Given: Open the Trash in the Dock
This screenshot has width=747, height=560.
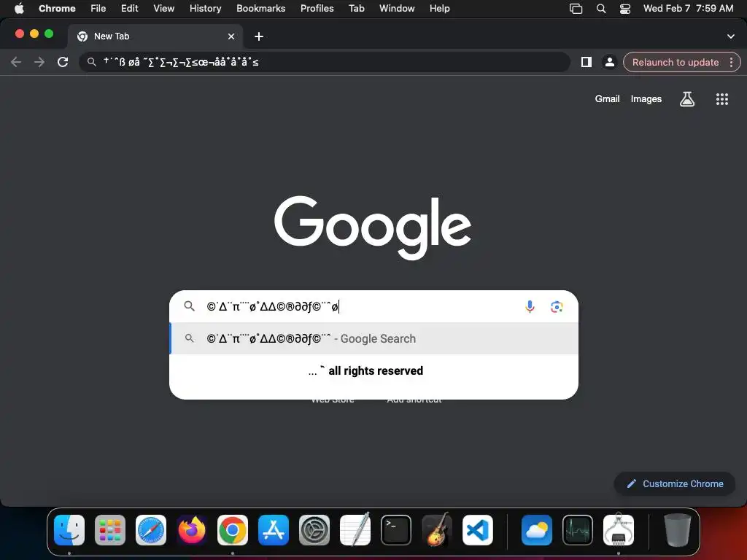Looking at the screenshot, I should 678,530.
